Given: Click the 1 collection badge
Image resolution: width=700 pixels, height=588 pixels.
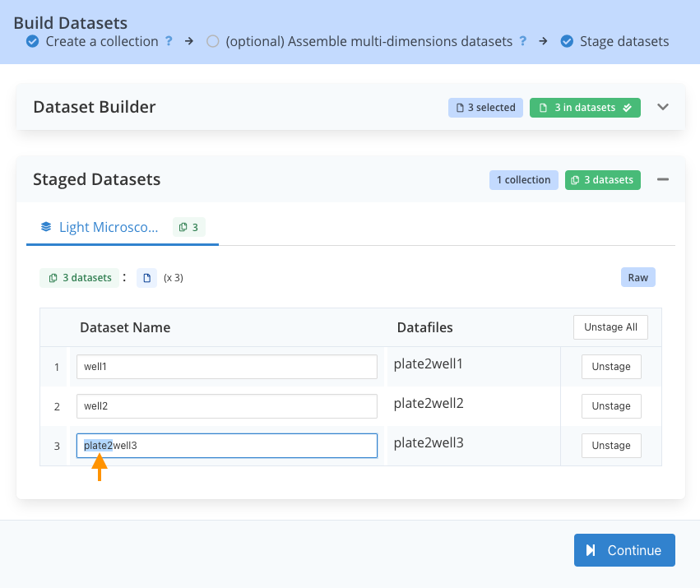Looking at the screenshot, I should [x=524, y=180].
